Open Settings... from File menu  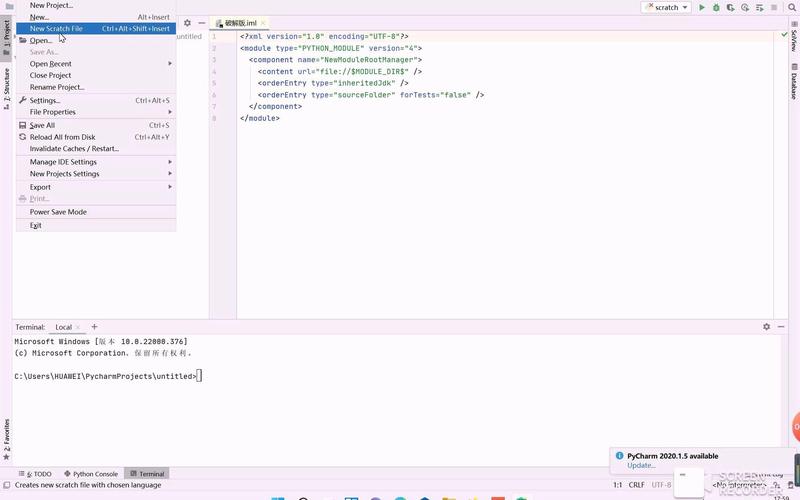96,101
